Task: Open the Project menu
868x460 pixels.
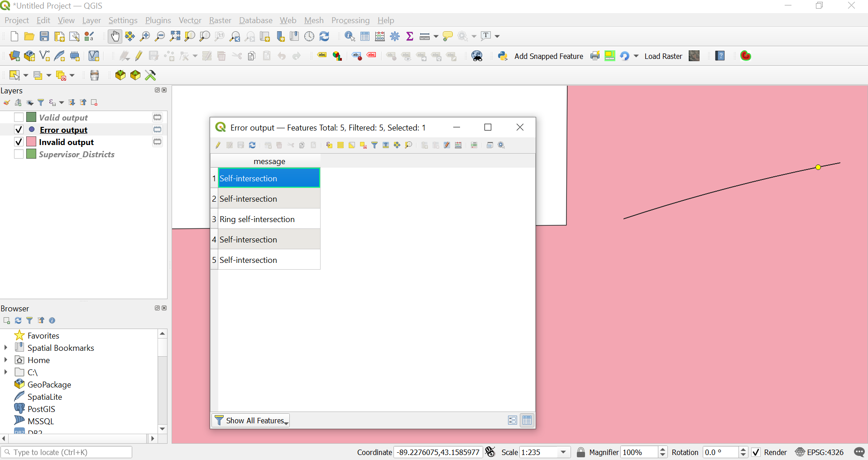Action: [16, 20]
